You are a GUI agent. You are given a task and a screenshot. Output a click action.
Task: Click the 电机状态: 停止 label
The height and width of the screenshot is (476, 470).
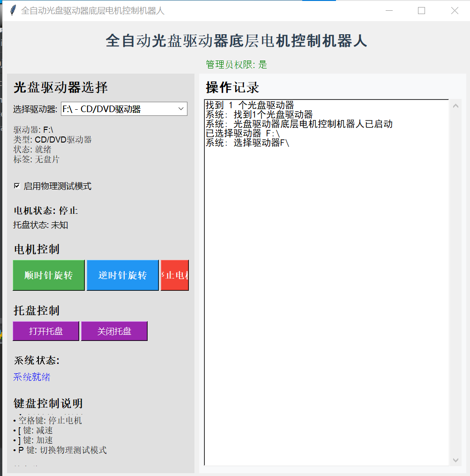[x=46, y=211]
